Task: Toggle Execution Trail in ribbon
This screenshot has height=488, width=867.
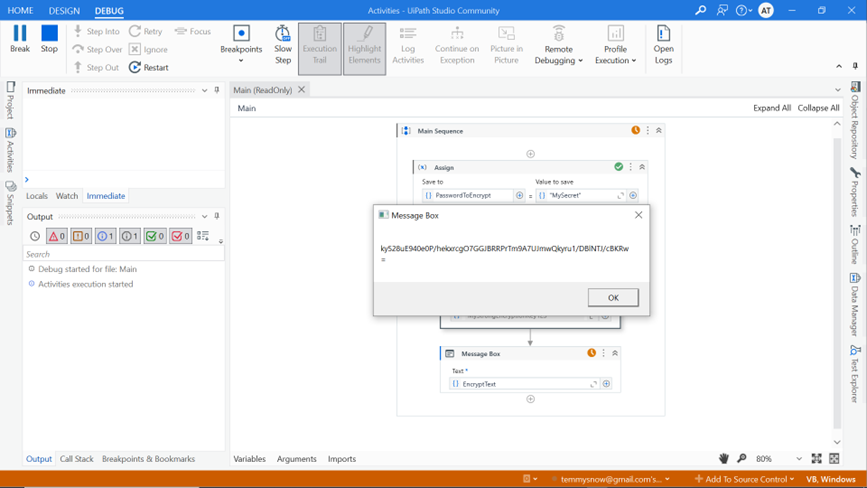Action: point(320,49)
